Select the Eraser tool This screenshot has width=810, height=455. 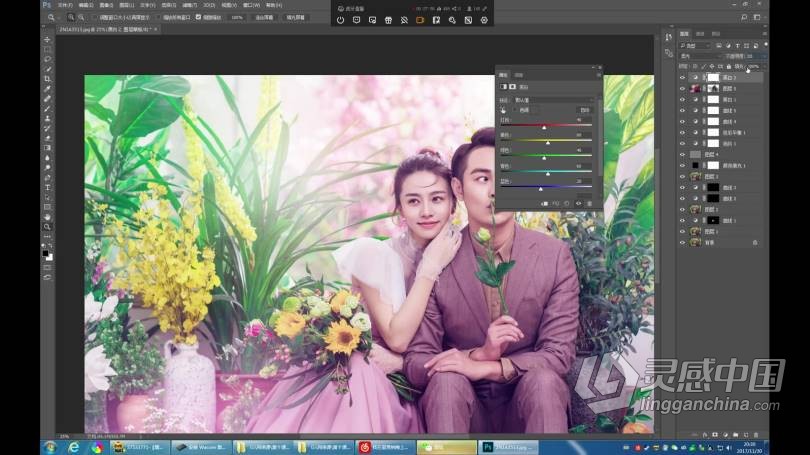tap(48, 138)
